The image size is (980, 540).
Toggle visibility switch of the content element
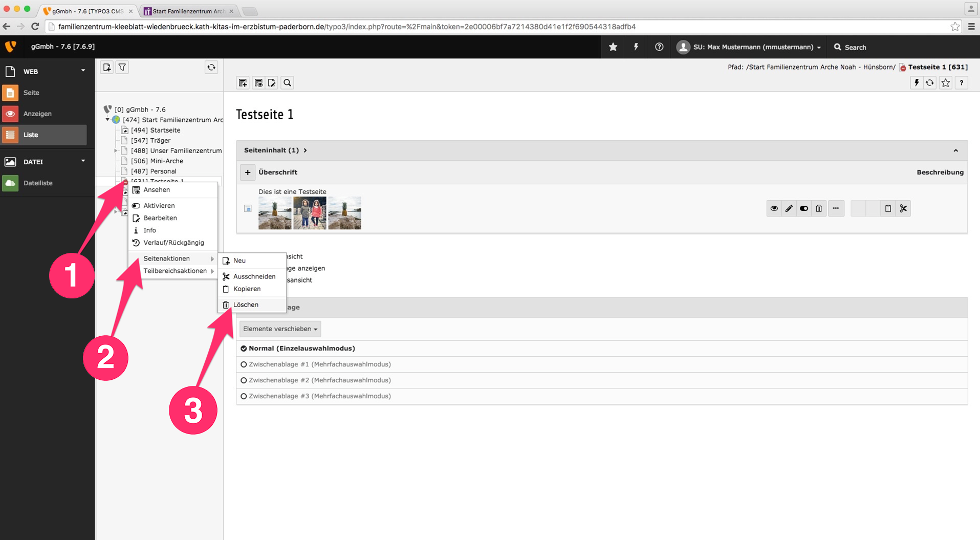tap(804, 208)
